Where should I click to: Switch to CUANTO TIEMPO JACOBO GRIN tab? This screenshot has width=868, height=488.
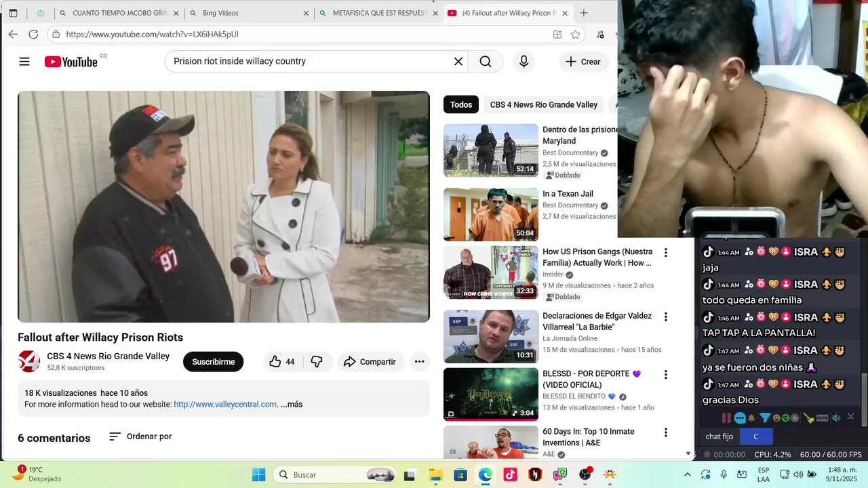119,13
